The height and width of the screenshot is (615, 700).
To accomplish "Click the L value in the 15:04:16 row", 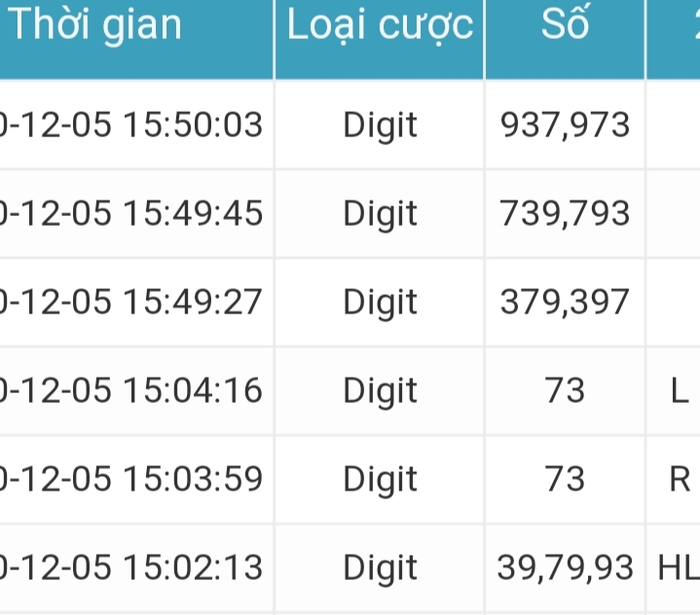I will [x=680, y=391].
